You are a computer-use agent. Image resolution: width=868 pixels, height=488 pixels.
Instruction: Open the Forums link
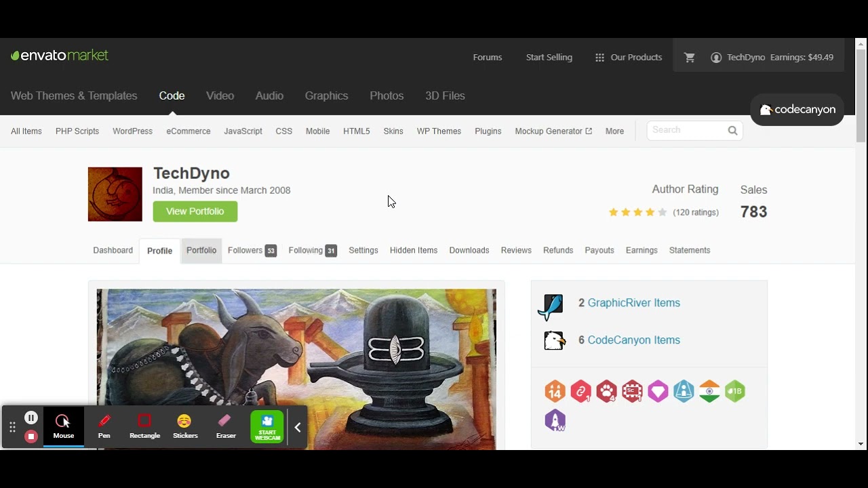click(488, 58)
